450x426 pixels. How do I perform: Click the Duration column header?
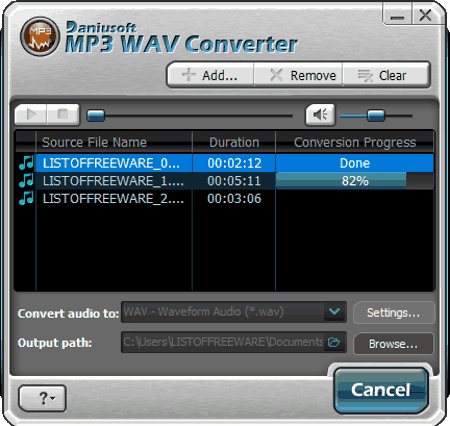click(x=234, y=142)
